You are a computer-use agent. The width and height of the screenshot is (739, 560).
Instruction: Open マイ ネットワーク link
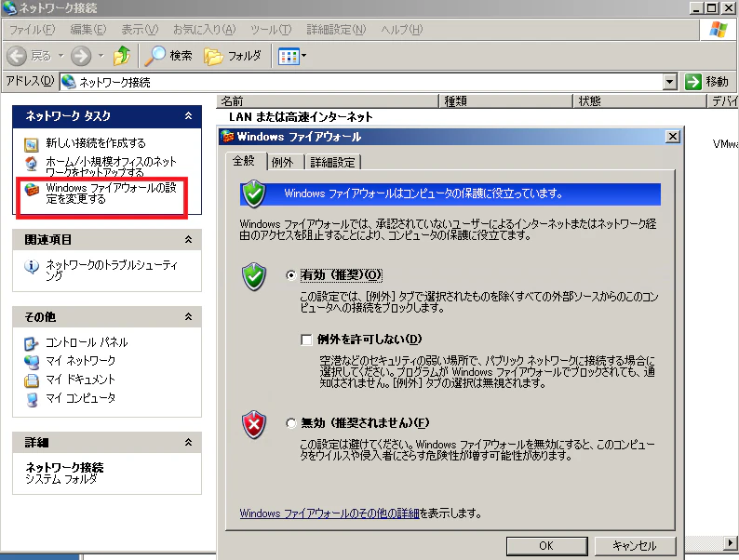click(80, 361)
